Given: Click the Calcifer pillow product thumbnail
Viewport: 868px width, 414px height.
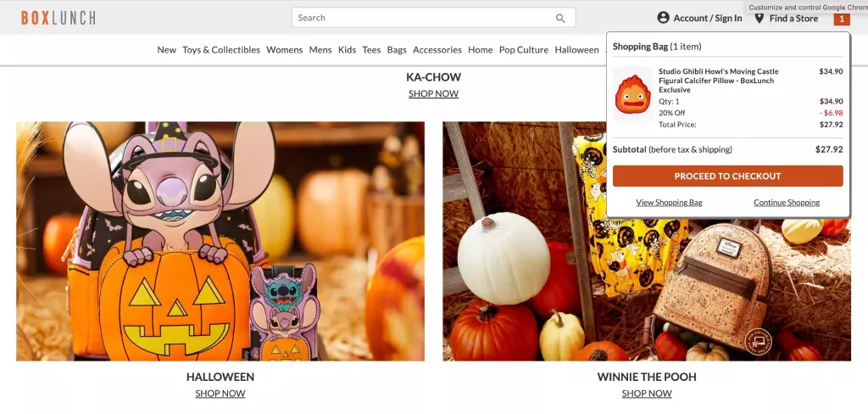Looking at the screenshot, I should coord(632,94).
